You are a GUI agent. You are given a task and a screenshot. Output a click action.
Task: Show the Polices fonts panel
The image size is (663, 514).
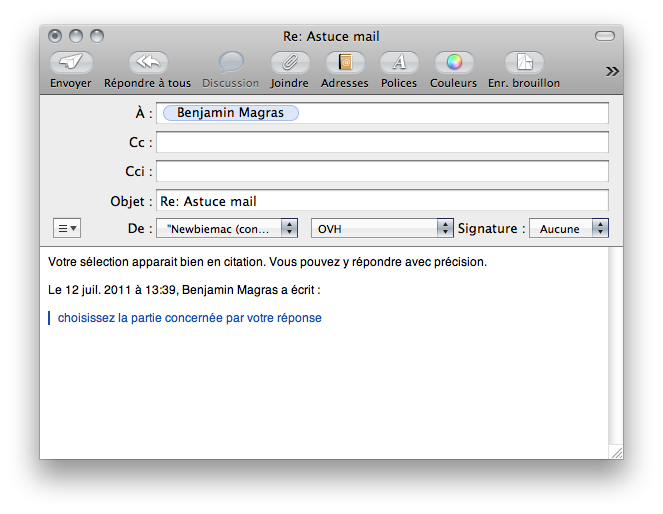(399, 62)
